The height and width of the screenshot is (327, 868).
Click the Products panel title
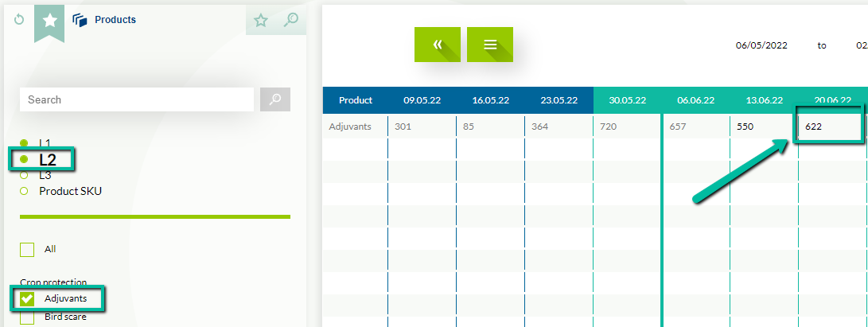click(x=115, y=20)
